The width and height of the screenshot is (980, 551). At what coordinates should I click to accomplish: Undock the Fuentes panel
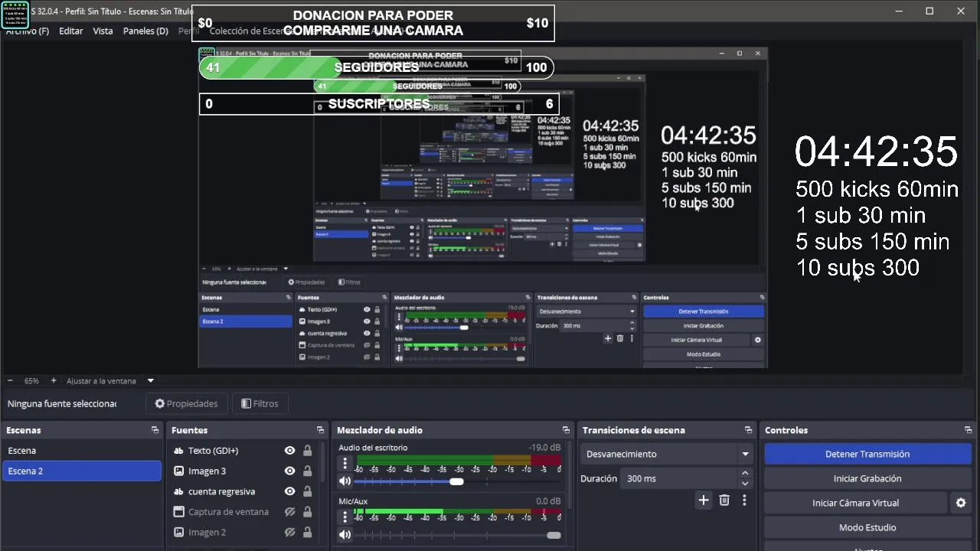point(320,430)
